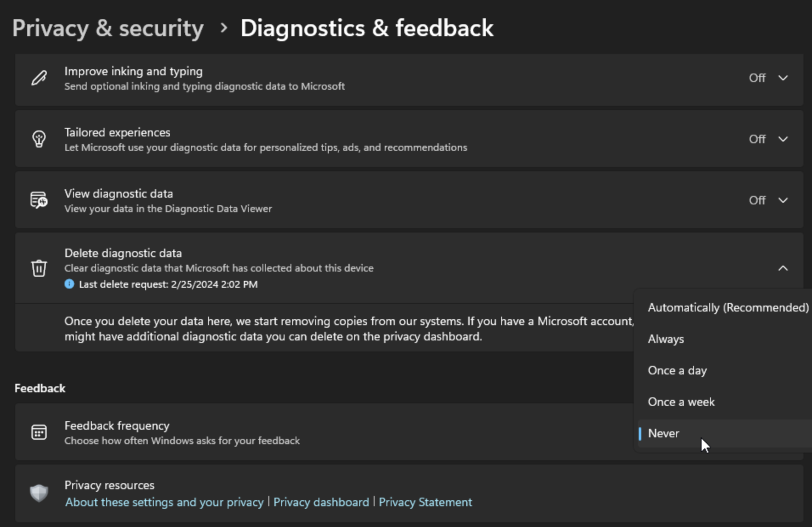Image resolution: width=812 pixels, height=527 pixels.
Task: Click the shield icon for Privacy resources
Action: pos(39,493)
